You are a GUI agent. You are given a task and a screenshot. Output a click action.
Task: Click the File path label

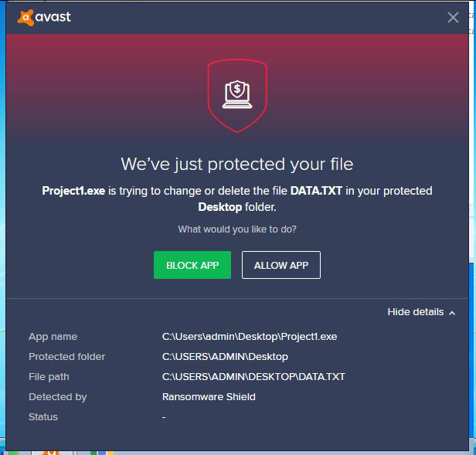(x=49, y=377)
